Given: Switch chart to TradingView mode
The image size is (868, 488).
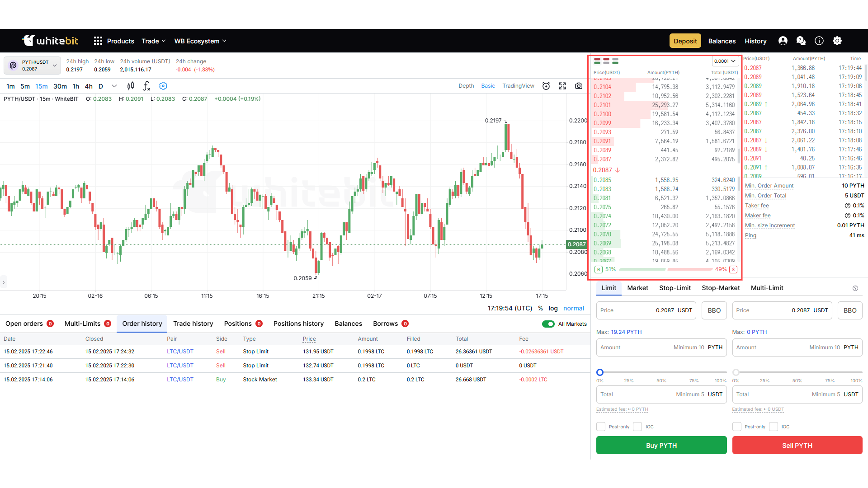Looking at the screenshot, I should click(519, 86).
